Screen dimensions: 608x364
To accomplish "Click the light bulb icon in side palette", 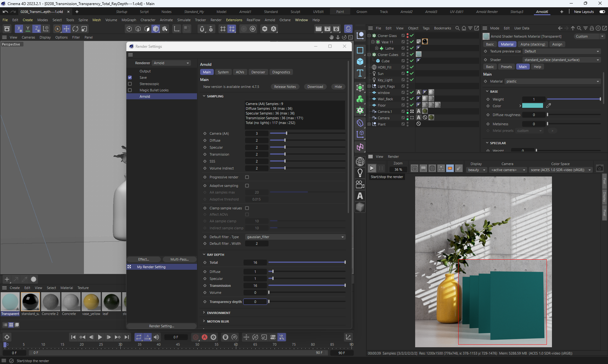I will pyautogui.click(x=360, y=173).
